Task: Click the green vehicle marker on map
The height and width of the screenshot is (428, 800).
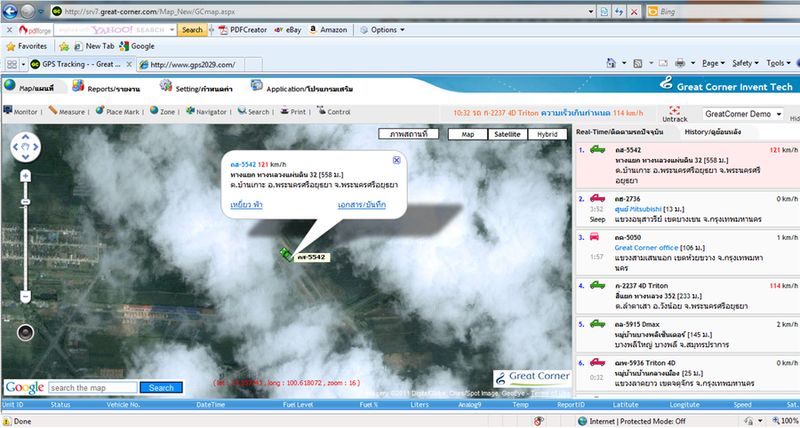Action: point(286,252)
